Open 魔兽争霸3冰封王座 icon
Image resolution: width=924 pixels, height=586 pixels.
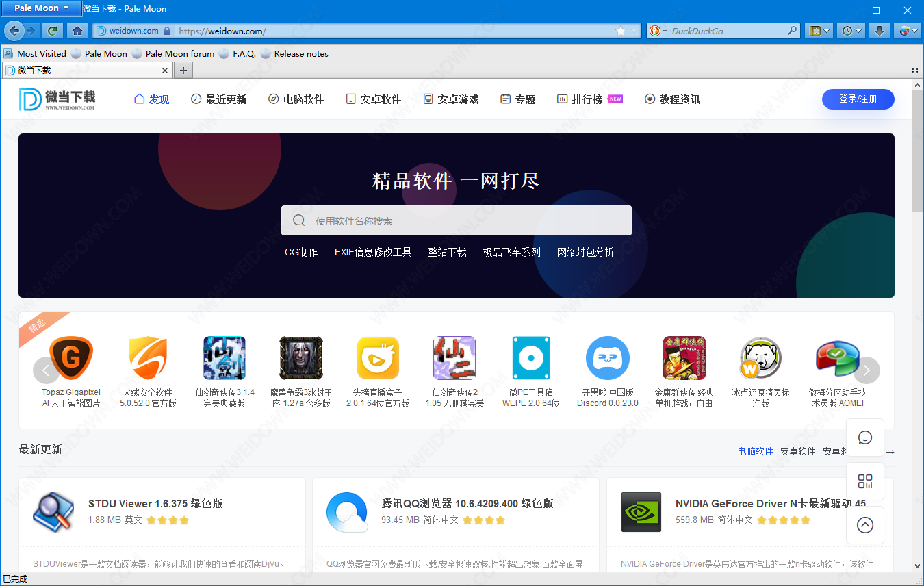click(301, 358)
